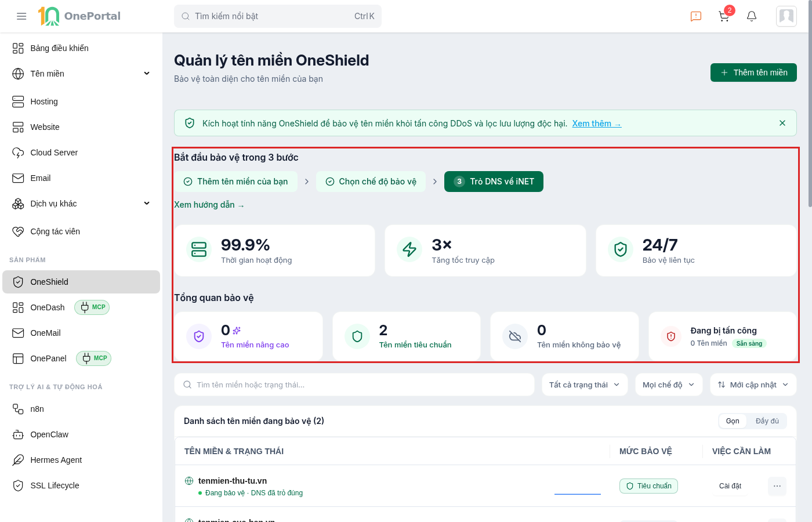Open the Mới cập nhật sort dropdown

click(753, 385)
